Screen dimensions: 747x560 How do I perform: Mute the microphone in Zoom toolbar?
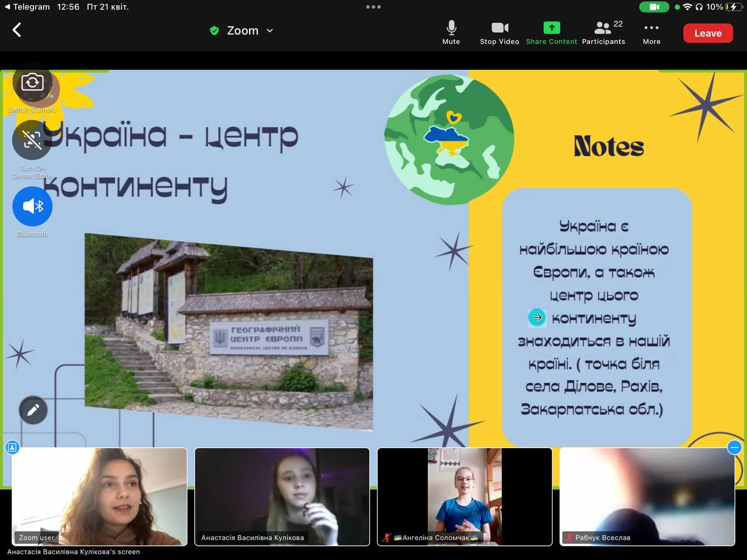[451, 33]
